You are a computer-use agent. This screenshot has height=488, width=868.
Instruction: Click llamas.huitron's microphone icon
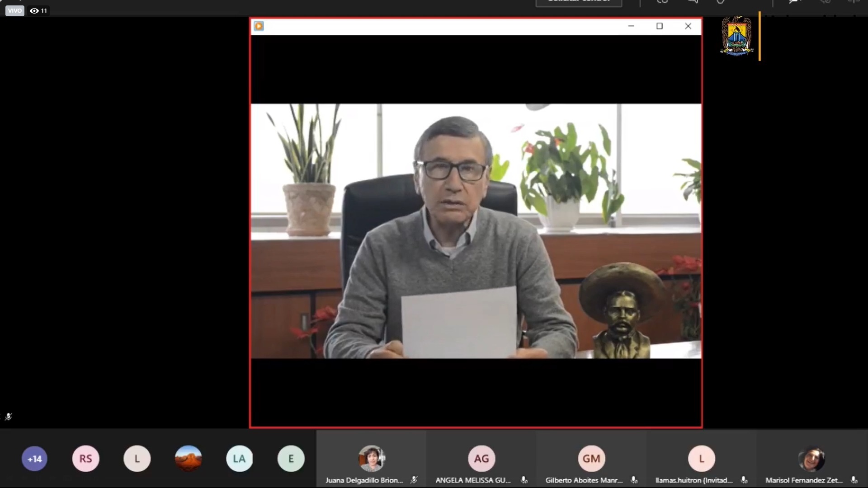click(x=744, y=480)
